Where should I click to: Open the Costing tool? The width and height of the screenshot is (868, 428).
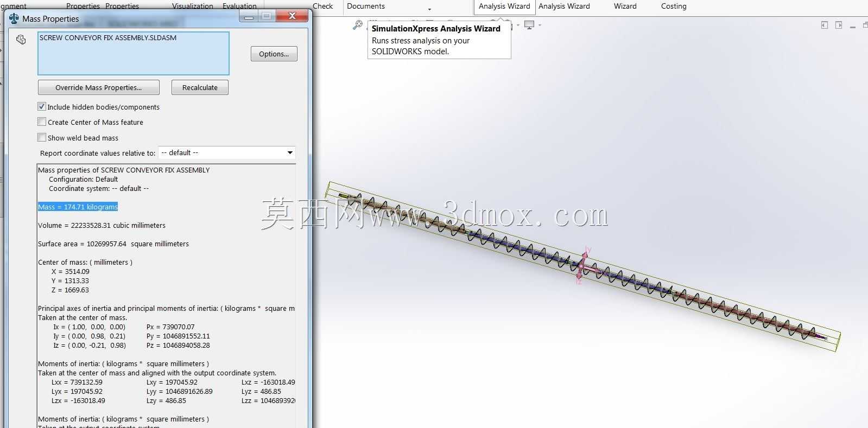(x=674, y=7)
